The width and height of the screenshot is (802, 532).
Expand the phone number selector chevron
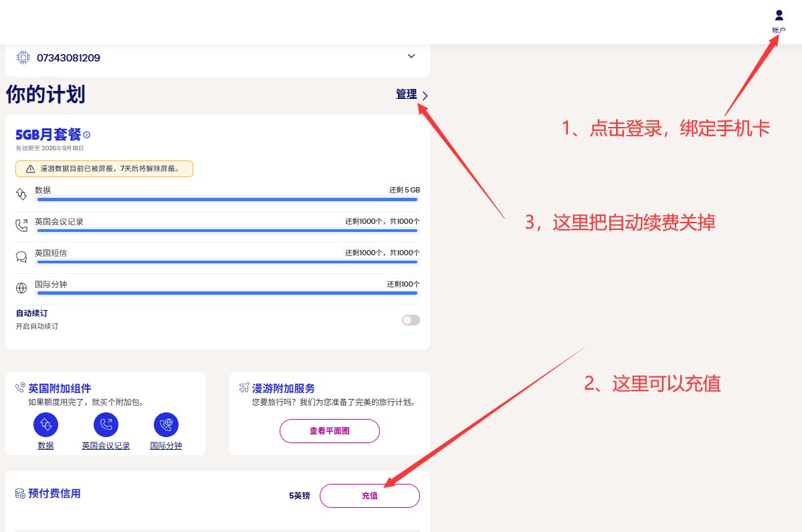411,56
